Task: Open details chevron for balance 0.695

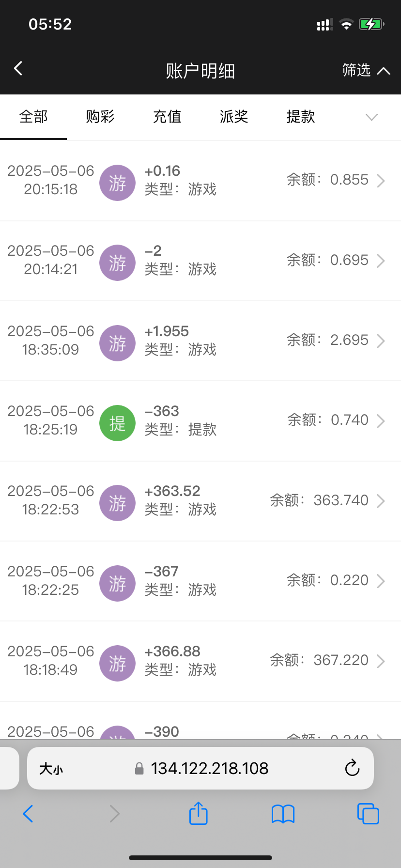Action: (x=381, y=261)
